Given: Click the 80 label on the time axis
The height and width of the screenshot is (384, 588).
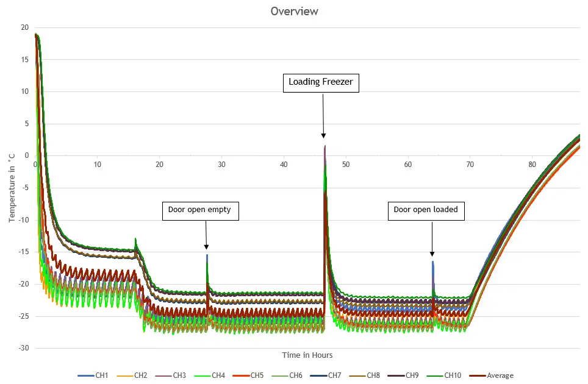Looking at the screenshot, I should point(532,165).
